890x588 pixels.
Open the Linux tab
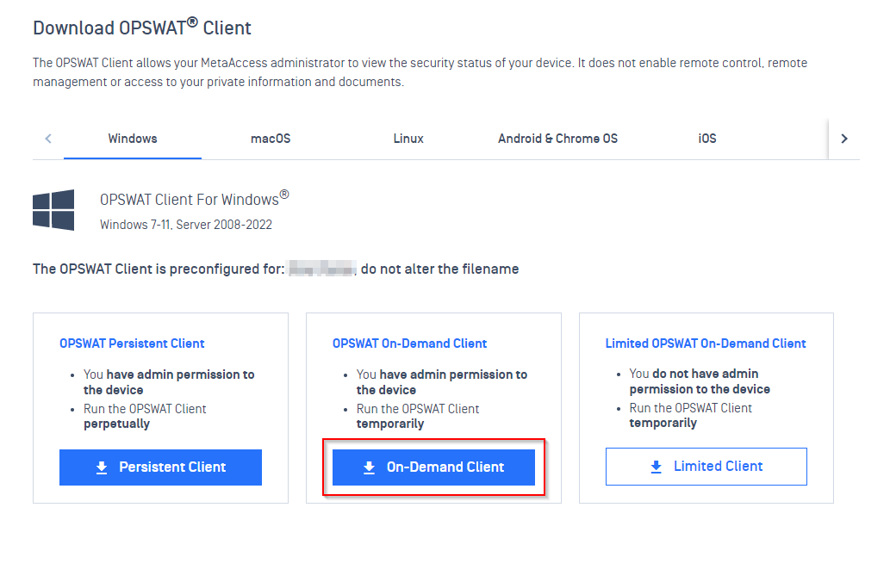(408, 139)
